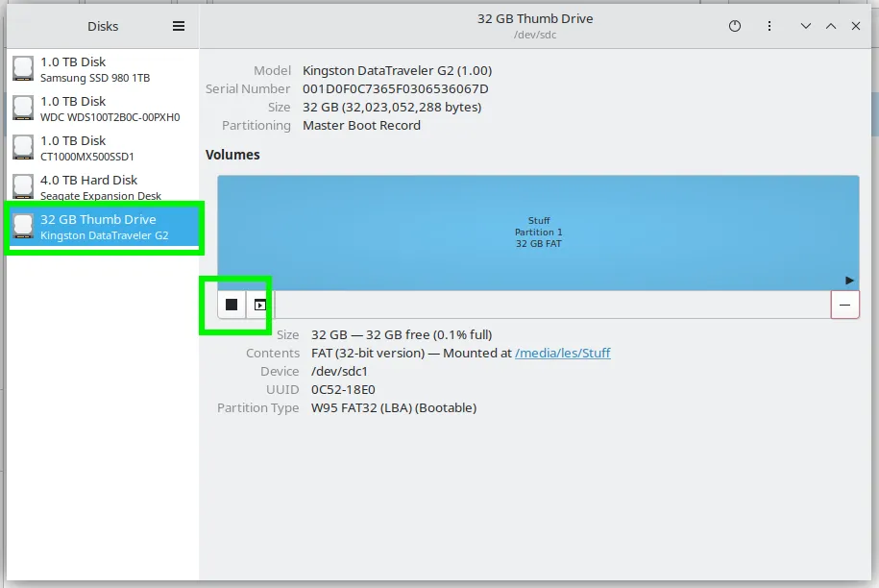Select the 32 GB Thumb Drive entry
The image size is (879, 588).
tap(105, 227)
